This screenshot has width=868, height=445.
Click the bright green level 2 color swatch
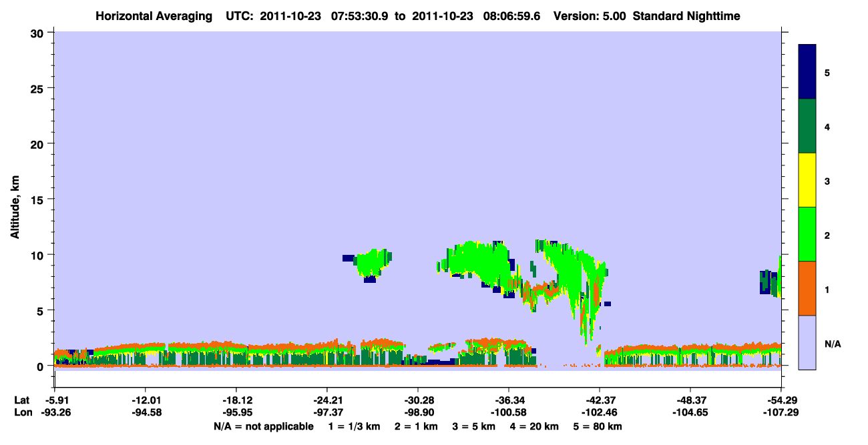pos(807,234)
